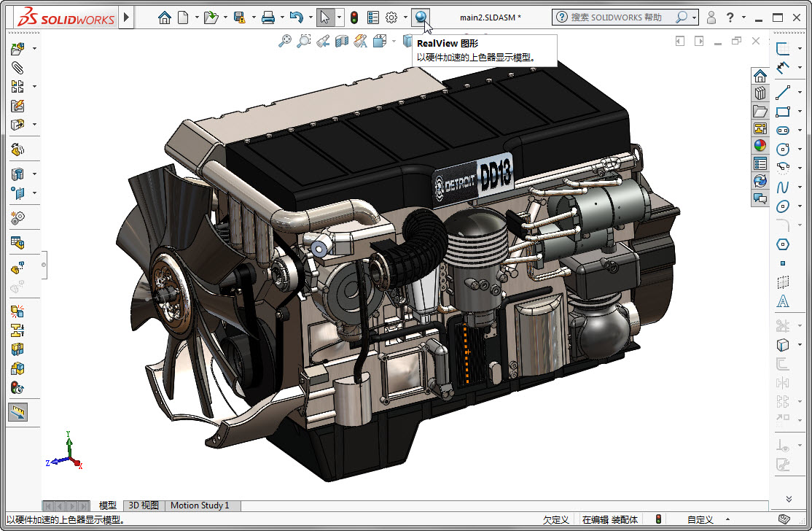Click the Polygon sketch tool
Screen dimensions: 812x531
783,244
